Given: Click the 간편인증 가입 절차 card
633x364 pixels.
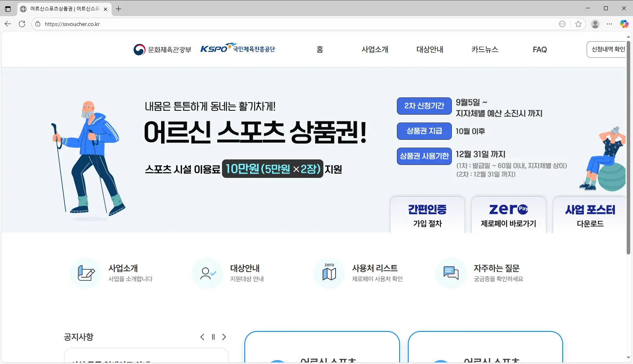Looking at the screenshot, I should (x=427, y=216).
